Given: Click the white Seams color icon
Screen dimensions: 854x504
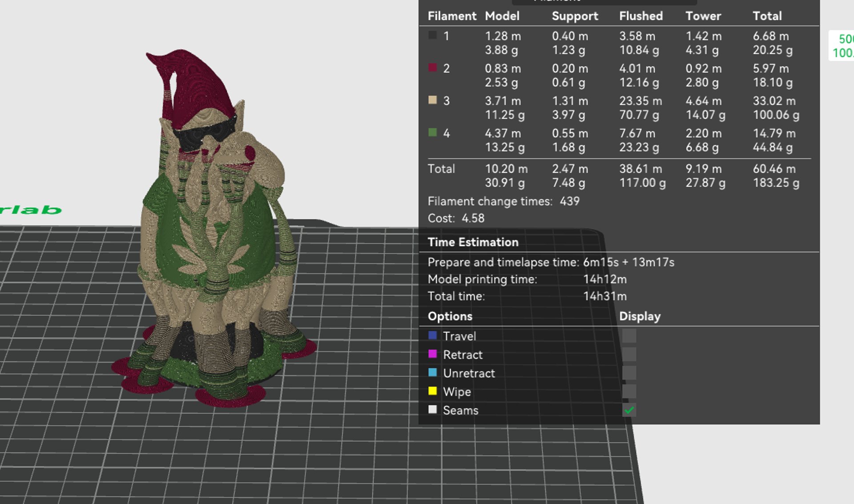Looking at the screenshot, I should coord(432,409).
